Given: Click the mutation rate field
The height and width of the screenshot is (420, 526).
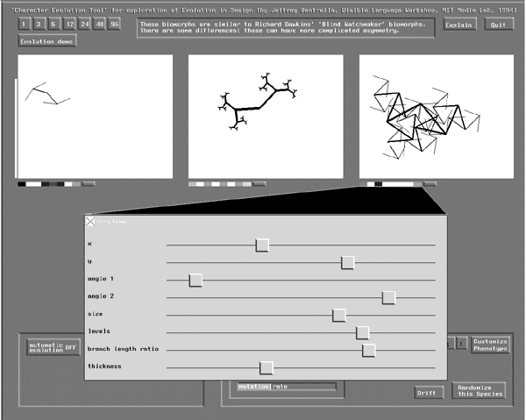Looking at the screenshot, I should coord(285,386).
